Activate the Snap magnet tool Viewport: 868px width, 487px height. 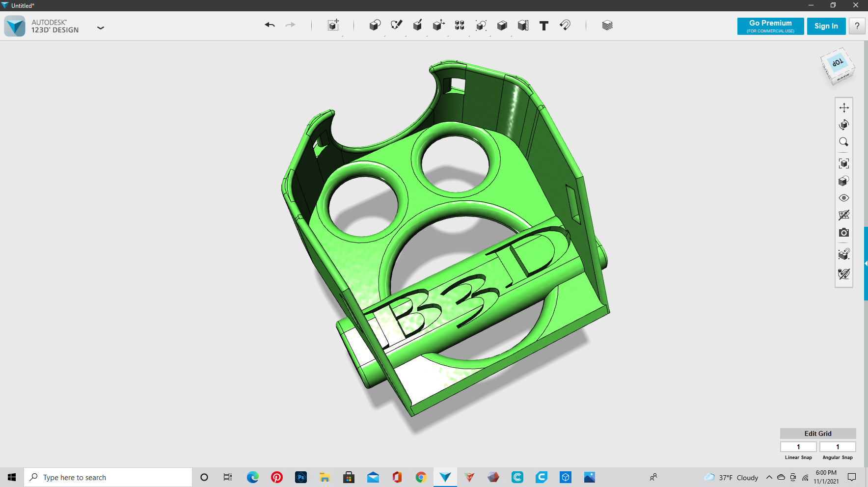point(565,25)
